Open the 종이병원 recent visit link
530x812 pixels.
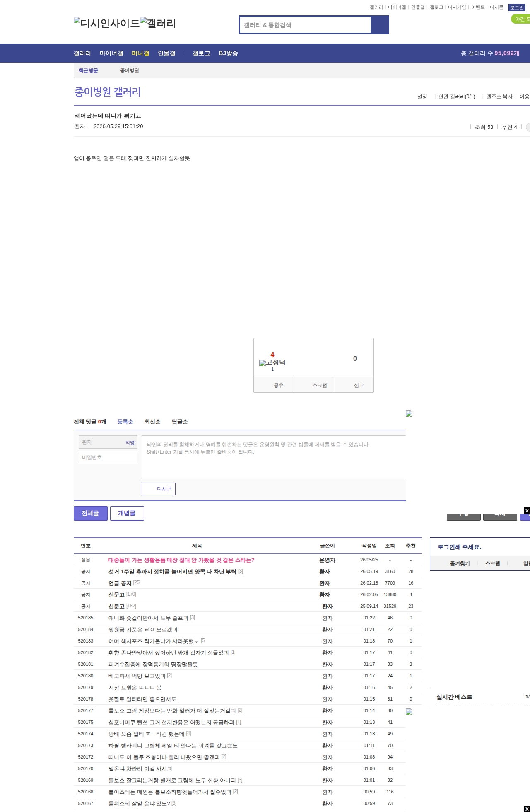click(x=130, y=70)
